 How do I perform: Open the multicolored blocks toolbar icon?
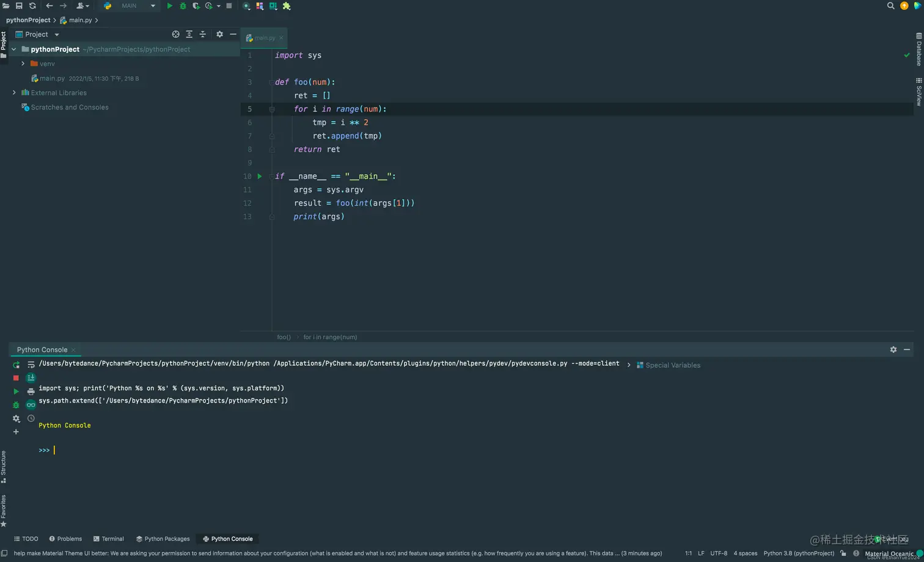pyautogui.click(x=260, y=5)
